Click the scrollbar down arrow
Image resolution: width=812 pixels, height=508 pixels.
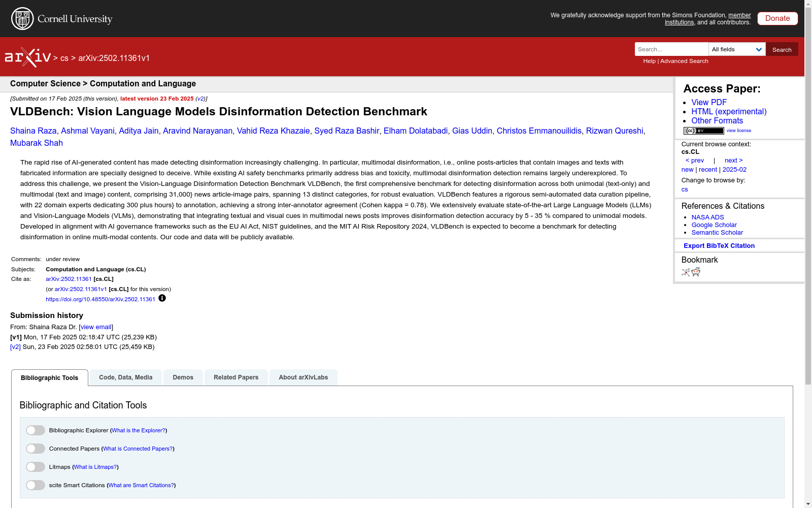808,504
